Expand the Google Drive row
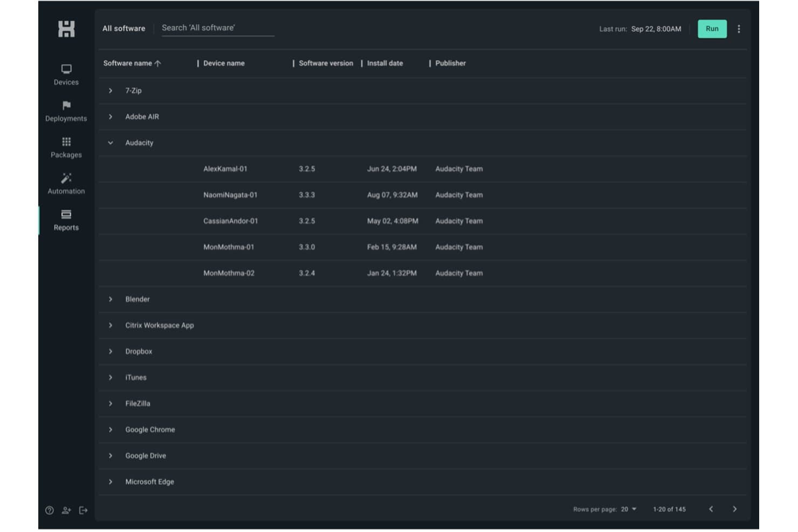This screenshot has width=798, height=532. pyautogui.click(x=111, y=456)
